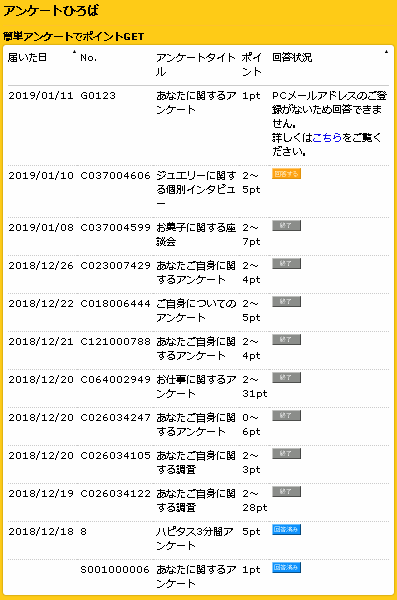The height and width of the screenshot is (600, 397).
Task: Sort by 届いた日 column arrow
Action: point(75,52)
